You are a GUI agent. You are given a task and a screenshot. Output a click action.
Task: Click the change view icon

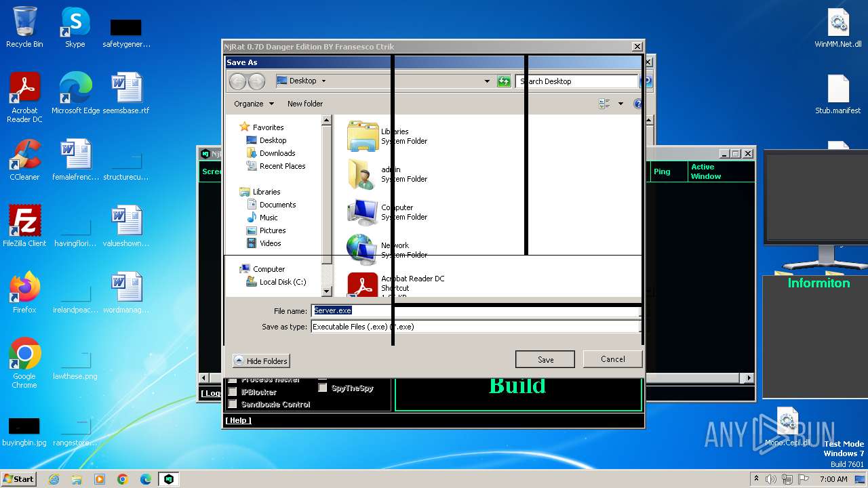(x=604, y=104)
